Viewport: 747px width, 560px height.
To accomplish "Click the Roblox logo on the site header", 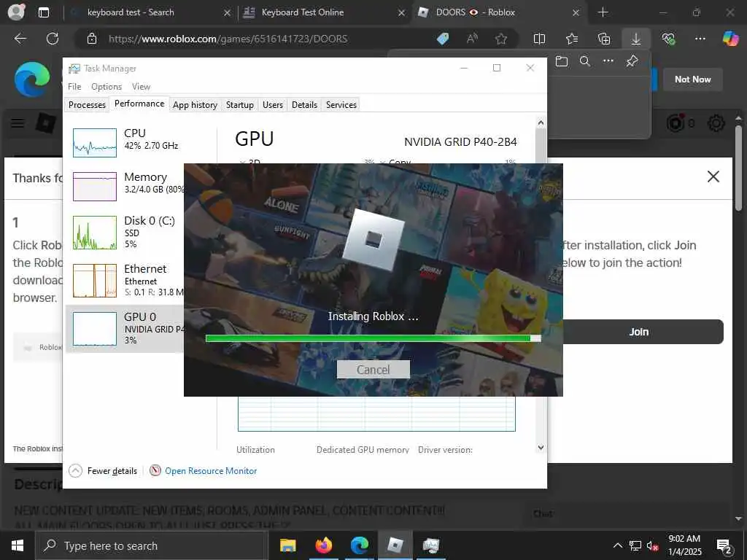I will coord(46,123).
